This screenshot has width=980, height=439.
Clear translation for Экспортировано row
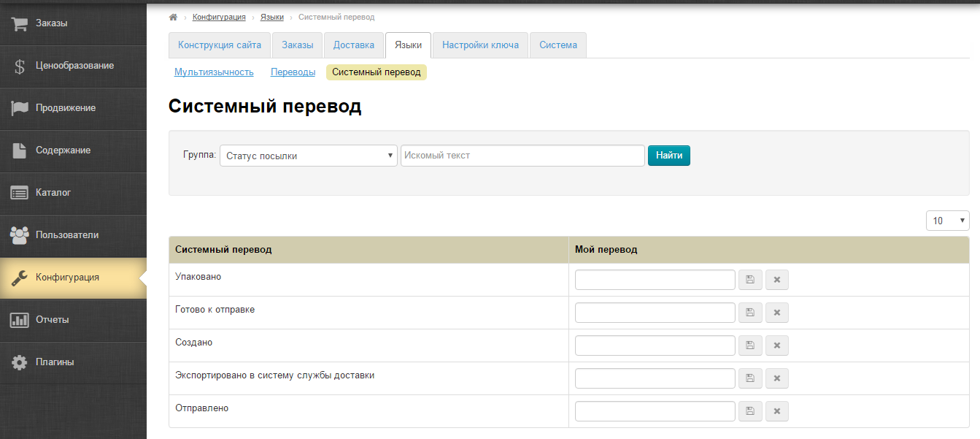point(777,378)
